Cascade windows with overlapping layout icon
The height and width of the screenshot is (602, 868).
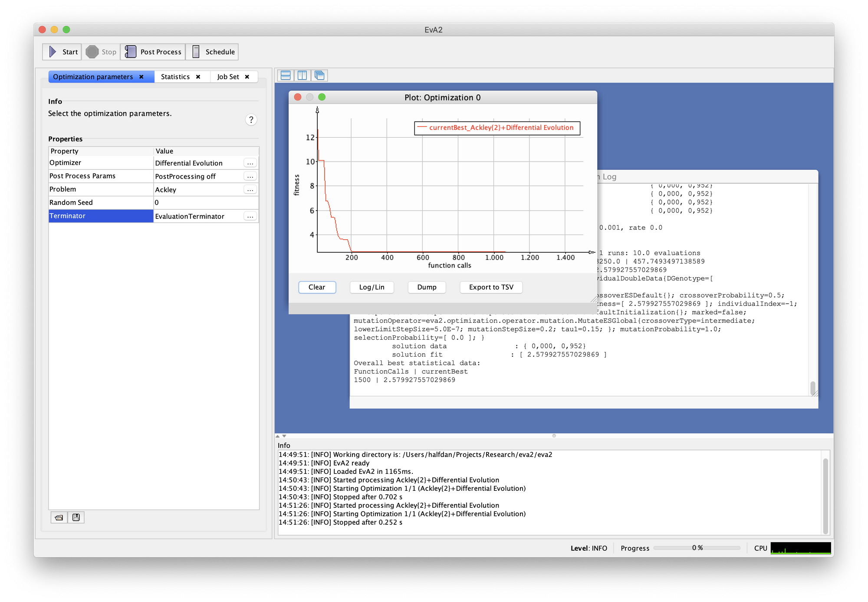(319, 76)
